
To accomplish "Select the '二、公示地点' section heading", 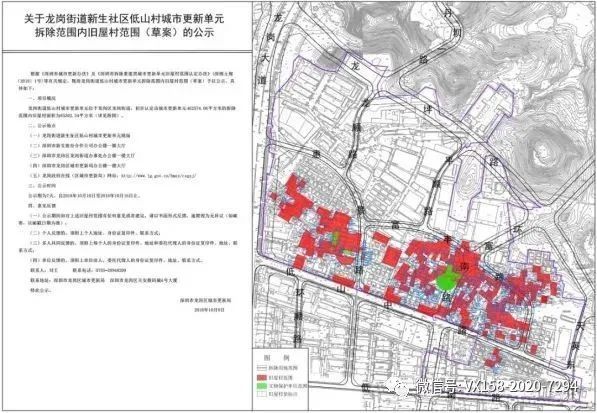I will point(42,126).
